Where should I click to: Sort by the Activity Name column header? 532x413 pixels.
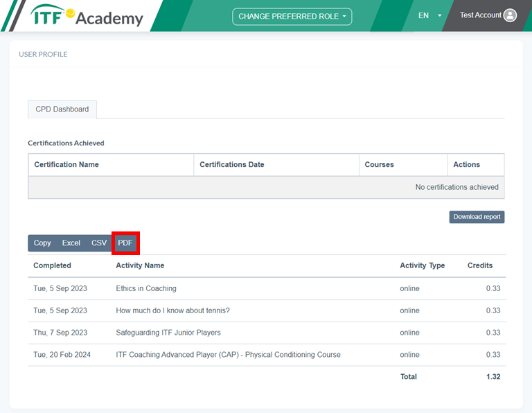click(140, 265)
